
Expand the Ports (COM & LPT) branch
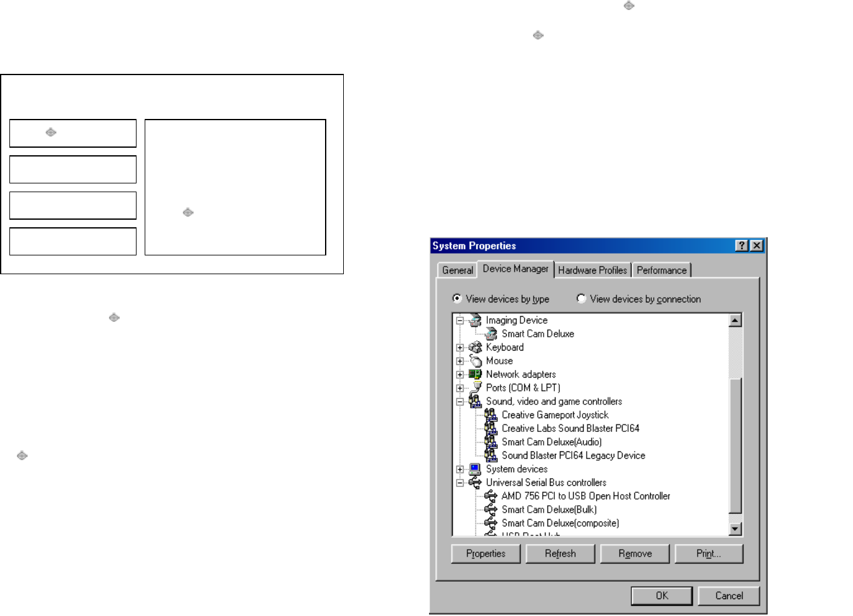tap(460, 388)
